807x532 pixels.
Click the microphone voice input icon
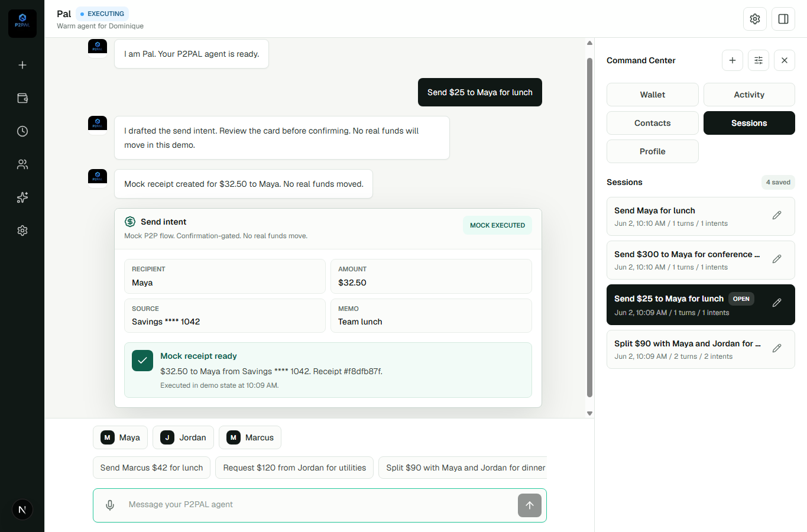(110, 505)
